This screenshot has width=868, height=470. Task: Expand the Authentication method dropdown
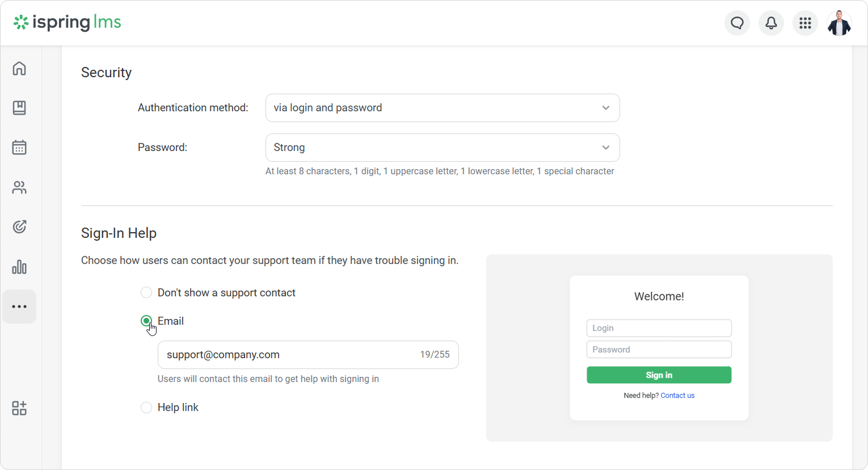tap(443, 108)
